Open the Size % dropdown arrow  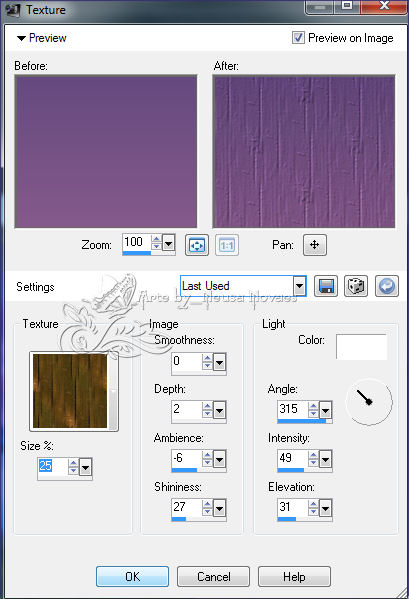click(86, 467)
